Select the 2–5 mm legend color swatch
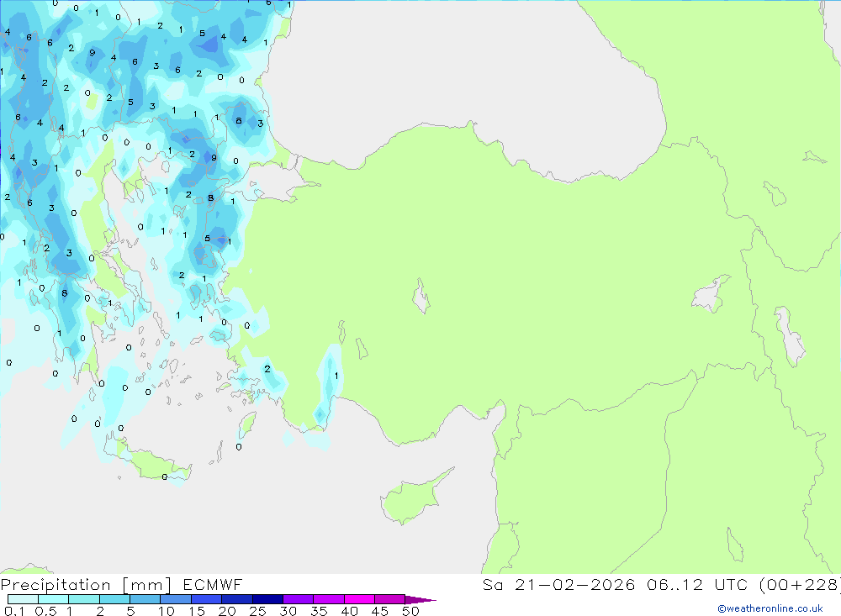Screen dimensions: 841x616 pyautogui.click(x=114, y=599)
